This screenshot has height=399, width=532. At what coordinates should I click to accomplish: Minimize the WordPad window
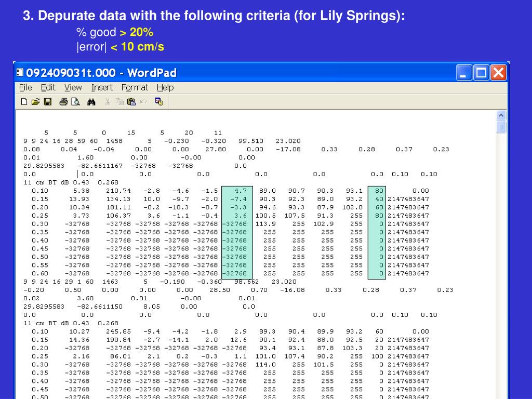(x=464, y=73)
